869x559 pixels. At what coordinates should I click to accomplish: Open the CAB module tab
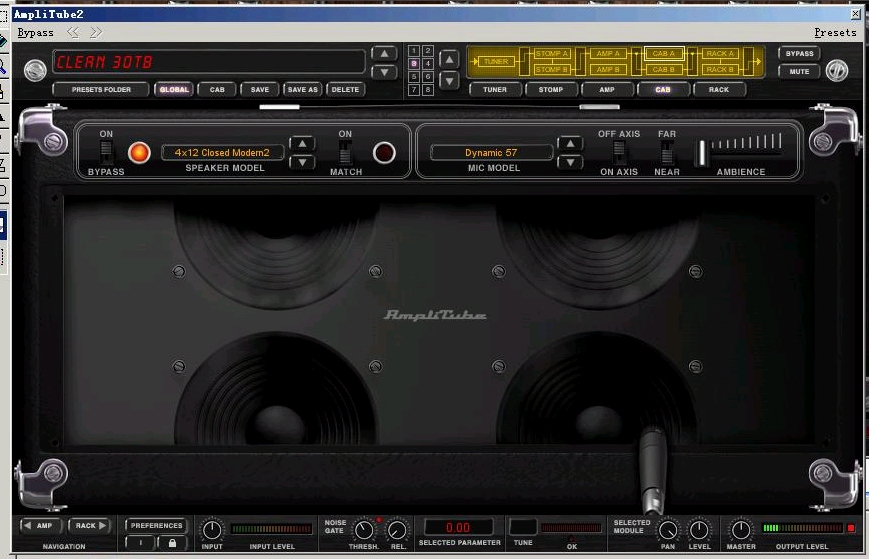click(x=663, y=90)
